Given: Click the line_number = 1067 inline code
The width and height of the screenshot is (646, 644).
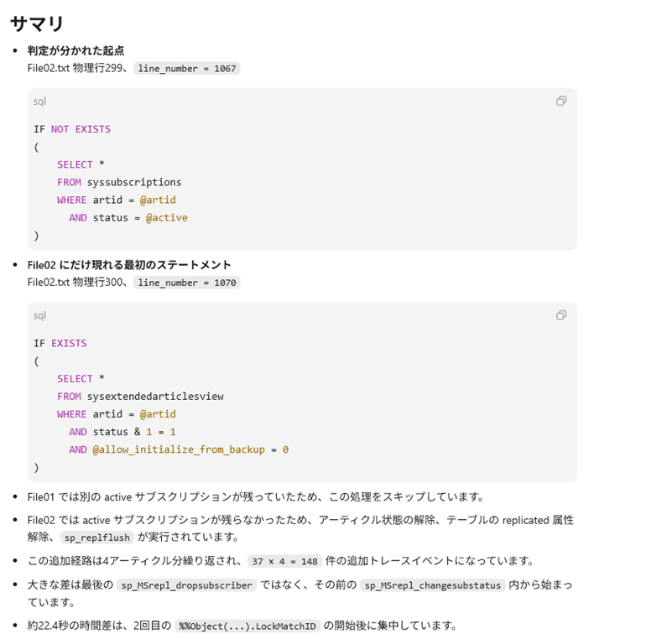Looking at the screenshot, I should [186, 69].
